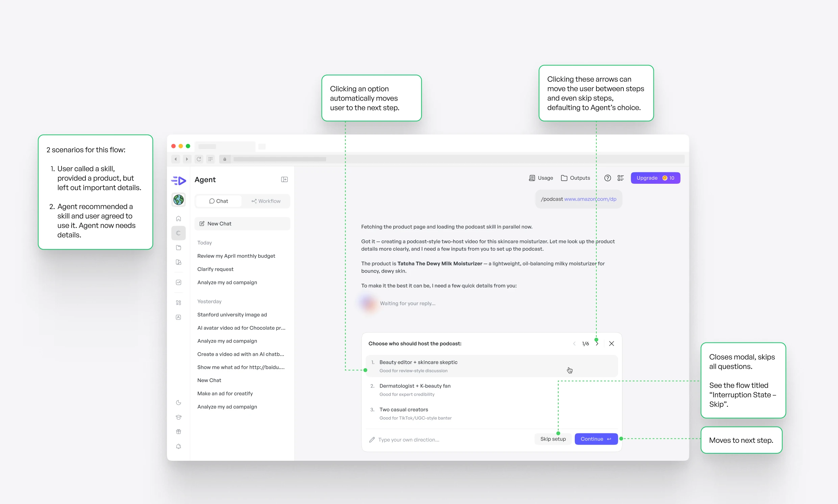Screen dimensions: 838x504
Task: Open the www.amazon.com/dp link
Action: click(590, 199)
